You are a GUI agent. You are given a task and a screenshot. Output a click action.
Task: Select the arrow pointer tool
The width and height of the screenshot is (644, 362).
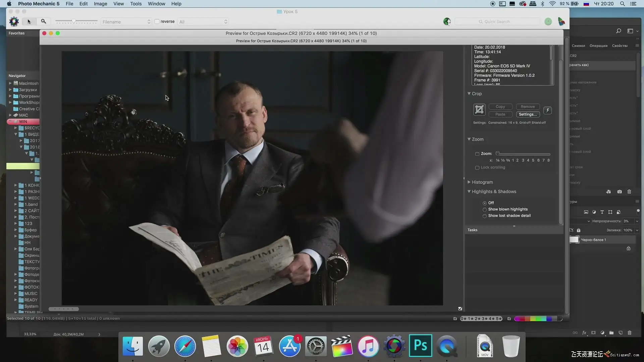coord(29,21)
